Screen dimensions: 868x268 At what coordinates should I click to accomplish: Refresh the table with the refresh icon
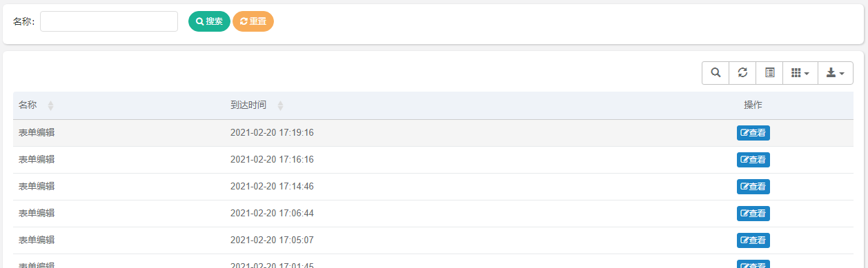click(742, 73)
